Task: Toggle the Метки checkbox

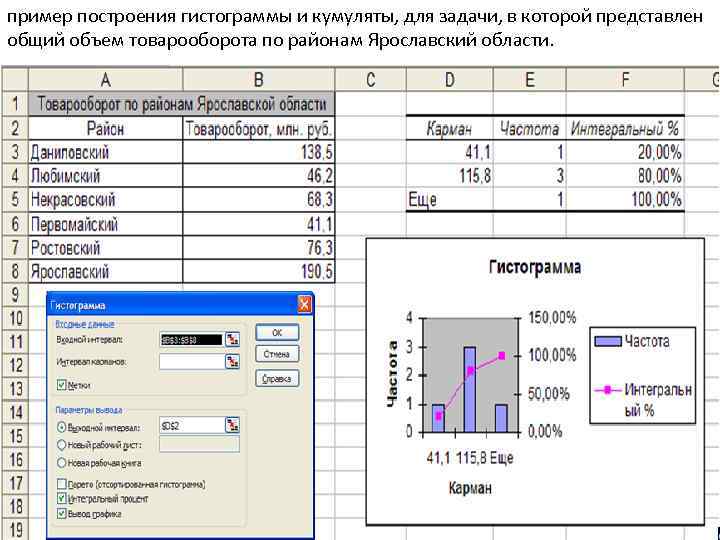Action: tap(62, 385)
